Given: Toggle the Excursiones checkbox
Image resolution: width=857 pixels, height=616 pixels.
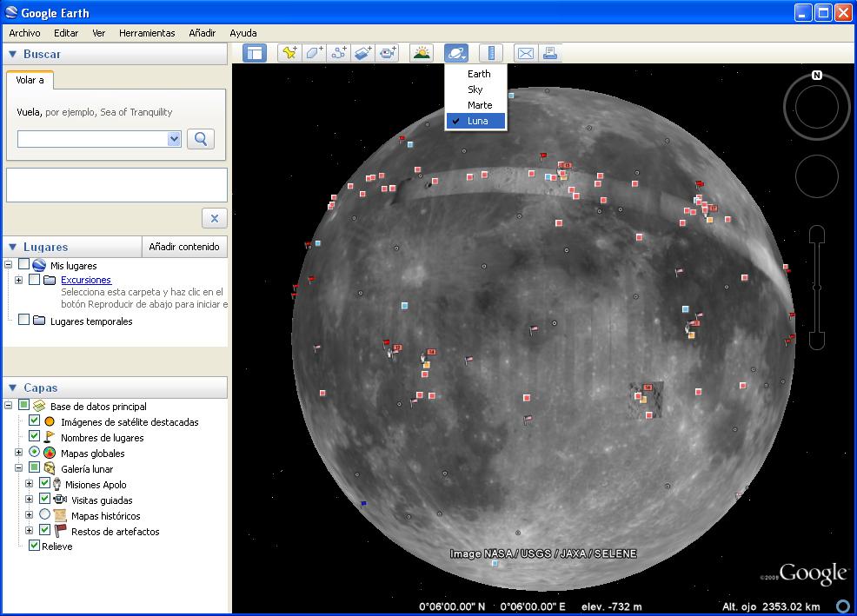Looking at the screenshot, I should click(35, 279).
